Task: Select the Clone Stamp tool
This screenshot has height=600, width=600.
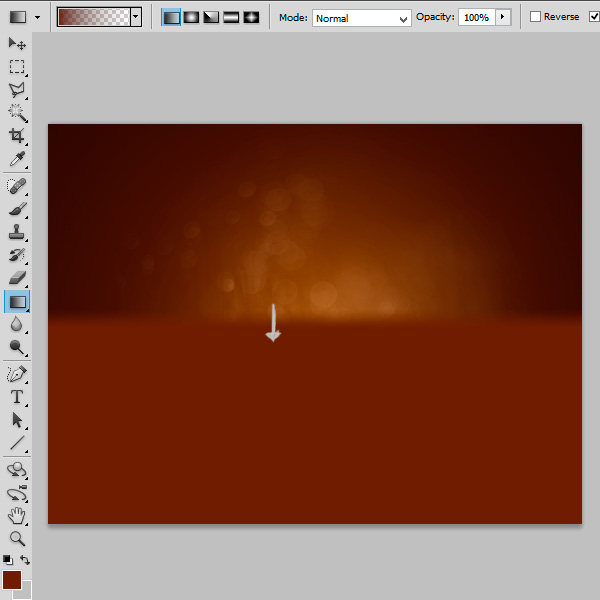Action: [x=17, y=232]
